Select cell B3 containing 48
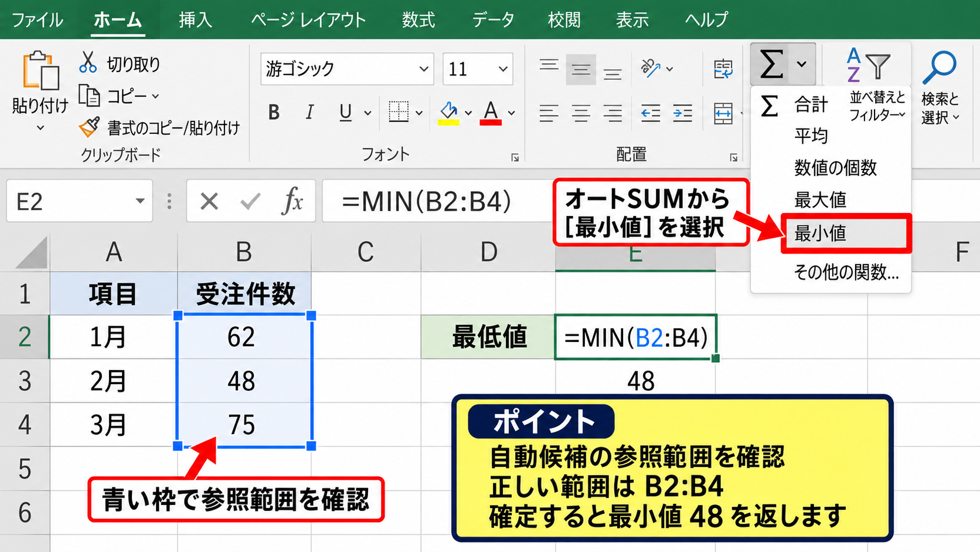The width and height of the screenshot is (980, 552). (244, 381)
